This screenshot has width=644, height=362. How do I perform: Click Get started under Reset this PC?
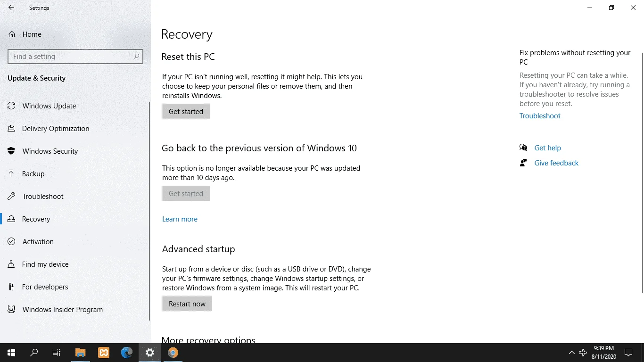point(186,112)
